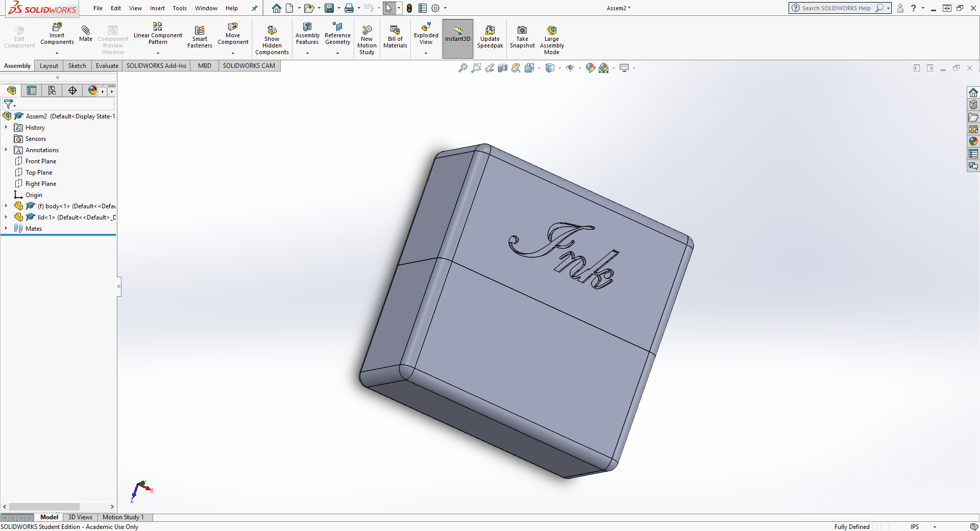Expand the body<1> component node
Screen dimensions: 980x531
[x=6, y=206]
